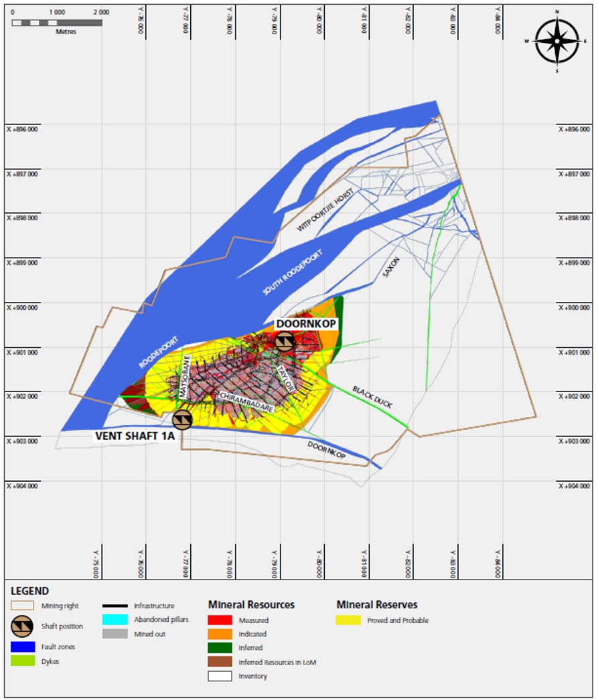598x700 pixels.
Task: Select the Mineral Reserves heading
Action: (x=377, y=605)
